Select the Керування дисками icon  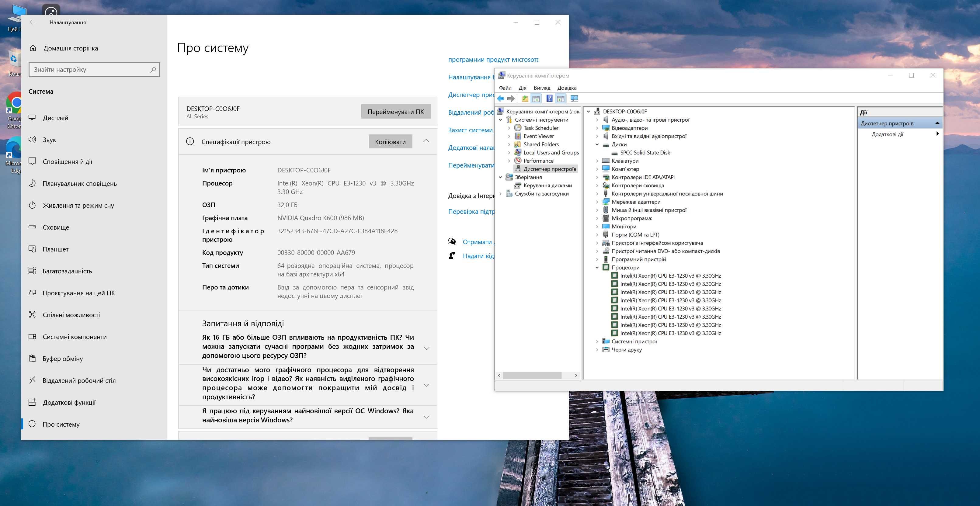coord(517,185)
